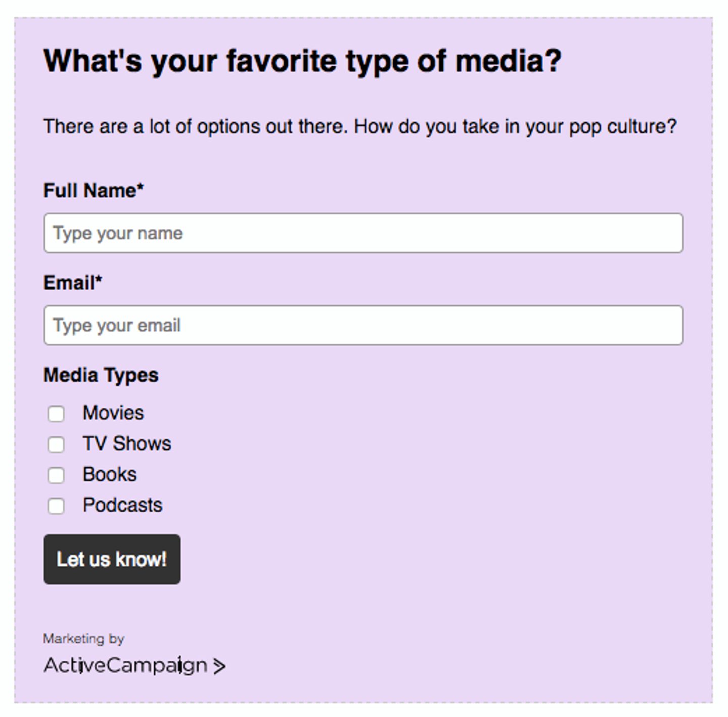Image resolution: width=728 pixels, height=717 pixels.
Task: Check the Books media type
Action: [56, 475]
